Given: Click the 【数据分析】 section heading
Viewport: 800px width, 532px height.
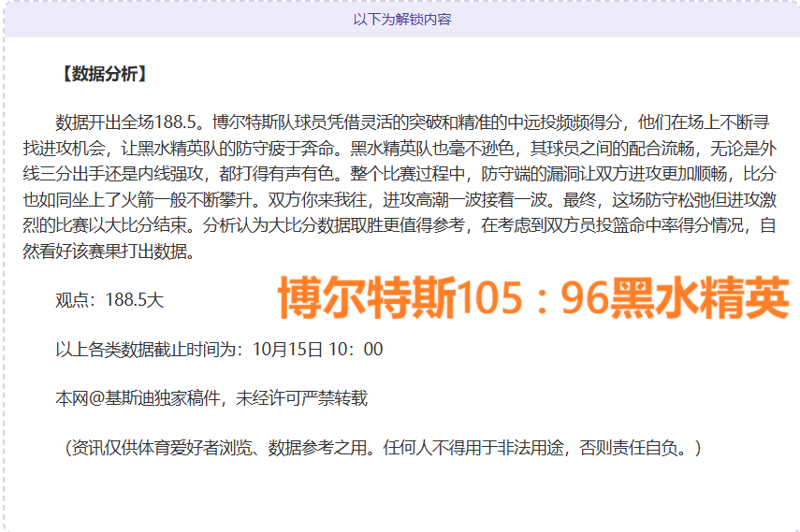Looking at the screenshot, I should tap(102, 74).
